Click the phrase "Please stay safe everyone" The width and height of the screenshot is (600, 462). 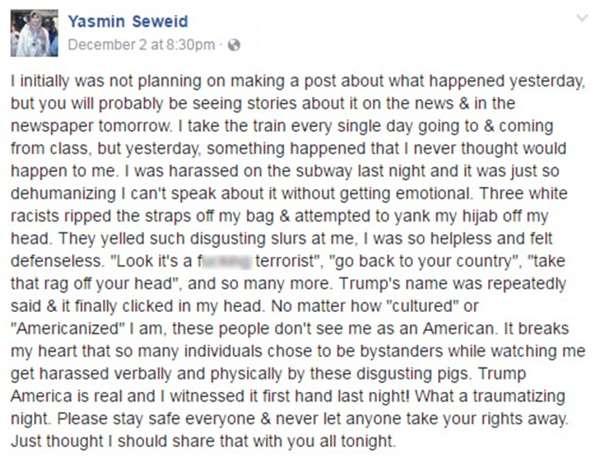point(156,419)
